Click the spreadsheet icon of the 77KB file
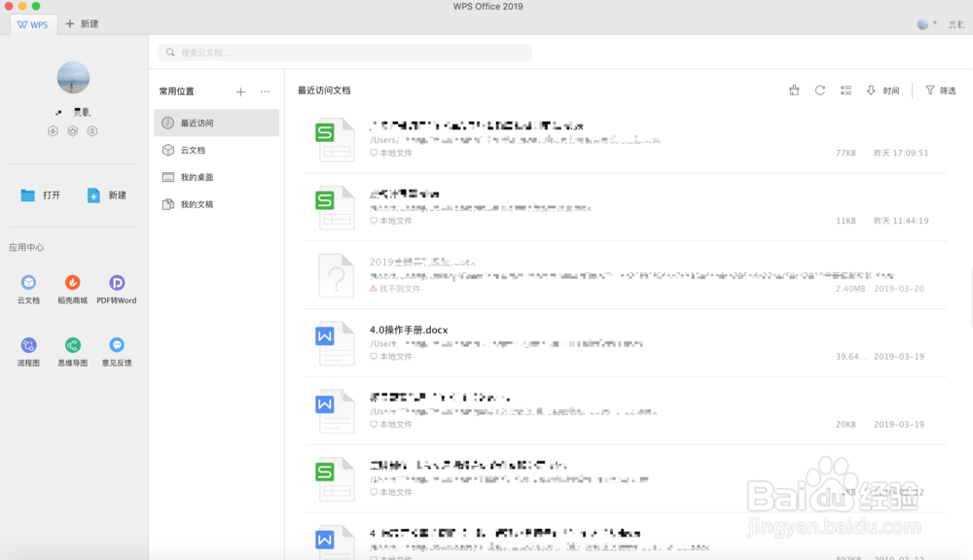This screenshot has width=973, height=560. pyautogui.click(x=336, y=140)
